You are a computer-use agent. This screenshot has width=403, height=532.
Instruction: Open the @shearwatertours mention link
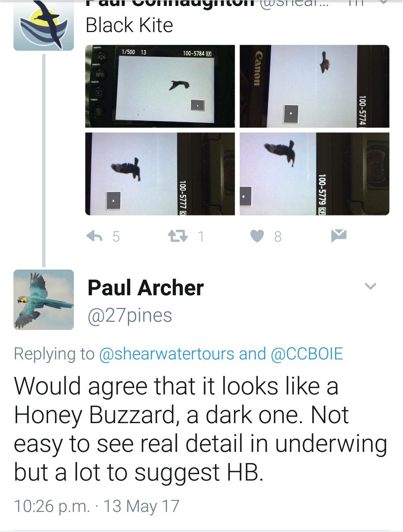tap(167, 354)
